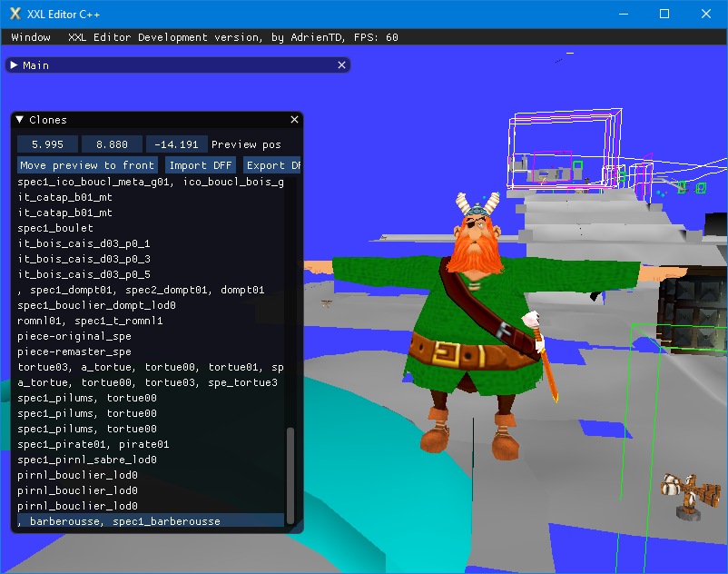Click the small catapult model in viewport
Screen dimensions: 728x574
click(x=691, y=497)
